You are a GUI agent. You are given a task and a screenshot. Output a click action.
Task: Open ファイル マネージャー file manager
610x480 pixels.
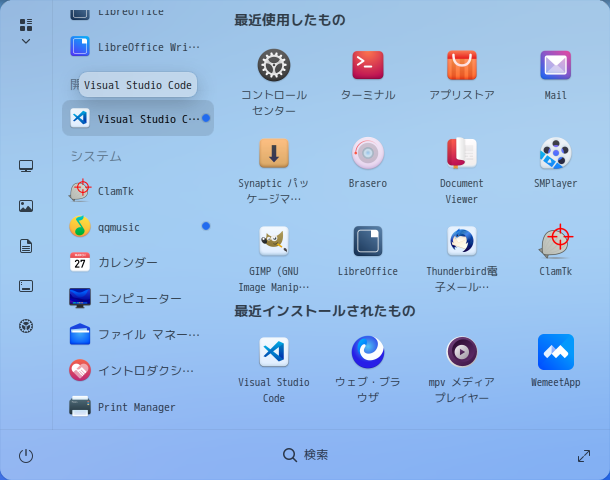coord(138,334)
